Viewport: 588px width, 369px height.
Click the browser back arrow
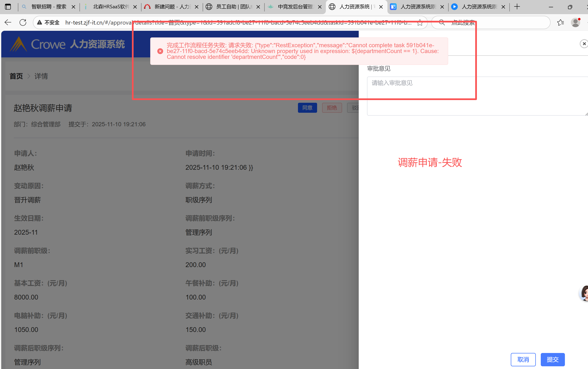8,22
